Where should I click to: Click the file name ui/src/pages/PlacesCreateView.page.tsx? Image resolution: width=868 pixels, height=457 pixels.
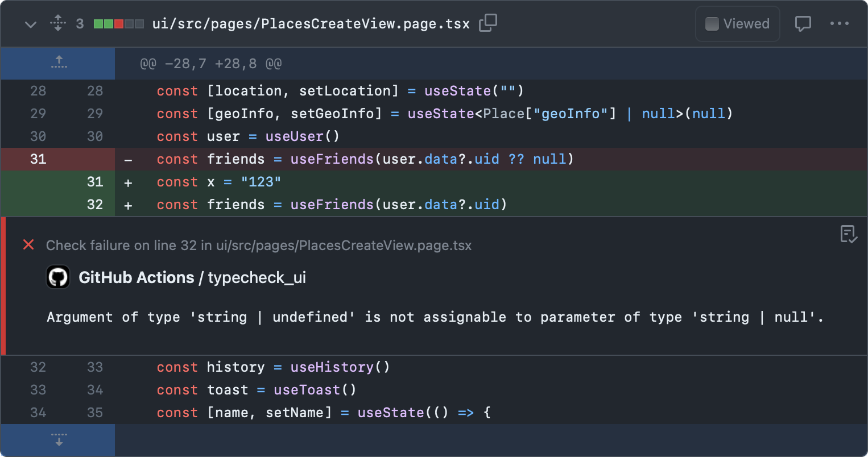click(x=311, y=24)
